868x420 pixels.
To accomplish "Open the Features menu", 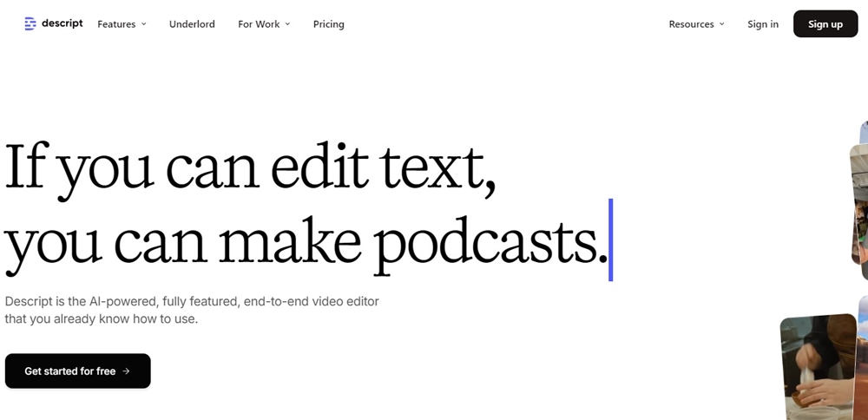I will pyautogui.click(x=116, y=24).
